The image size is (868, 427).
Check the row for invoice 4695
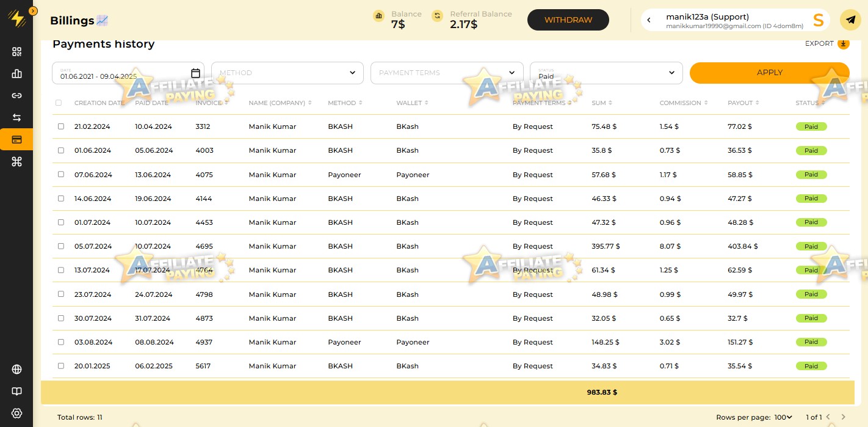60,246
